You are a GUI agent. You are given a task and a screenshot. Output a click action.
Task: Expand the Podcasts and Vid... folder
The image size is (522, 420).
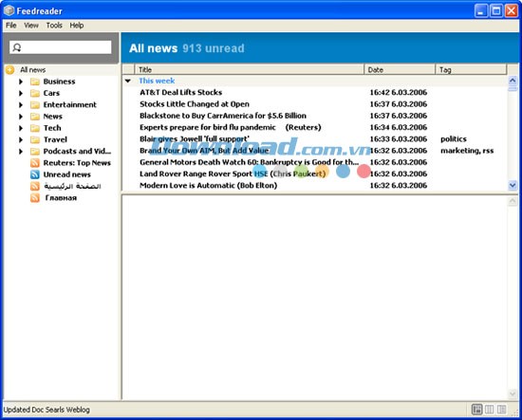[21, 152]
